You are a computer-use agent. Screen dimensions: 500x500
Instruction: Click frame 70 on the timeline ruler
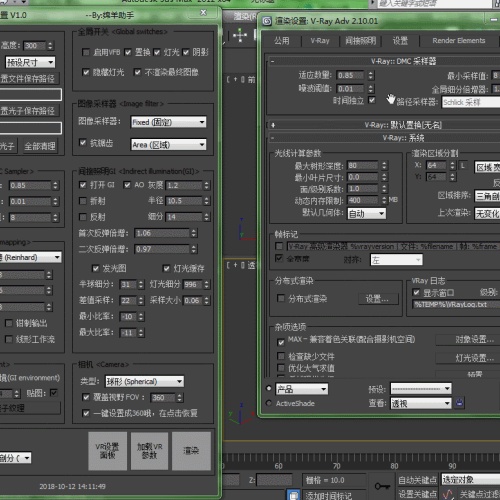(337, 466)
